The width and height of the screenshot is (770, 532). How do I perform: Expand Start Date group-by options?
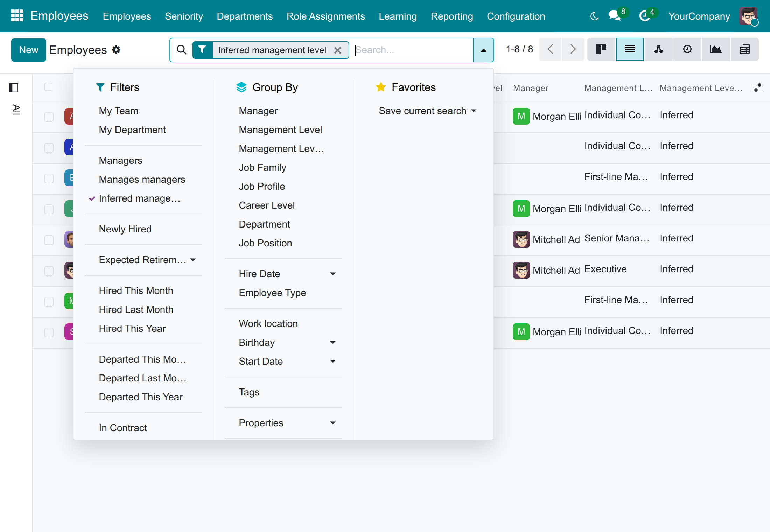click(x=287, y=362)
